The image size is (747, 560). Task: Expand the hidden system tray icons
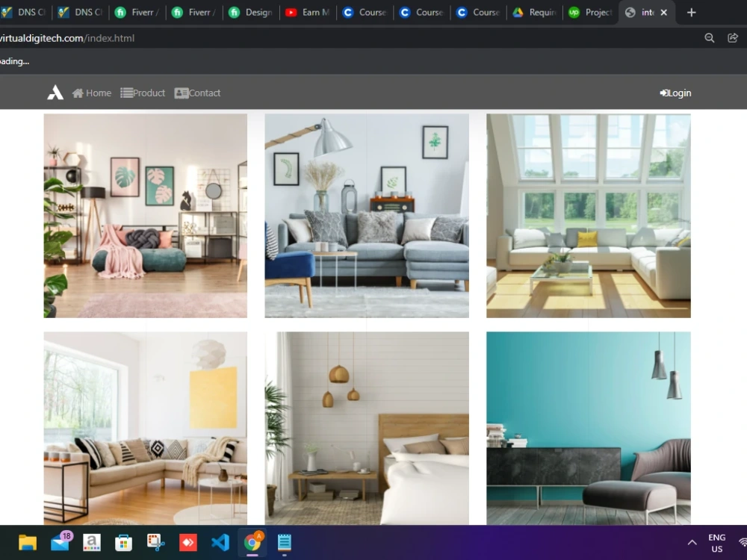coord(692,542)
